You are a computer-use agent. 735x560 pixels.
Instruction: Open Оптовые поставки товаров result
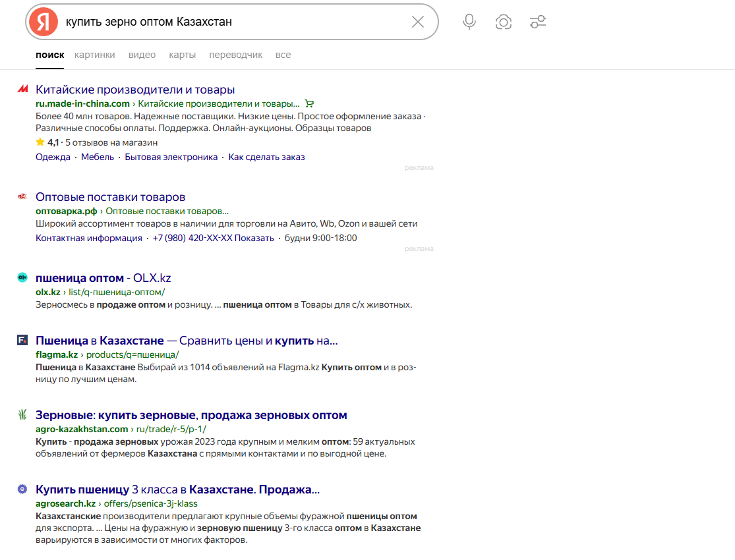click(111, 197)
